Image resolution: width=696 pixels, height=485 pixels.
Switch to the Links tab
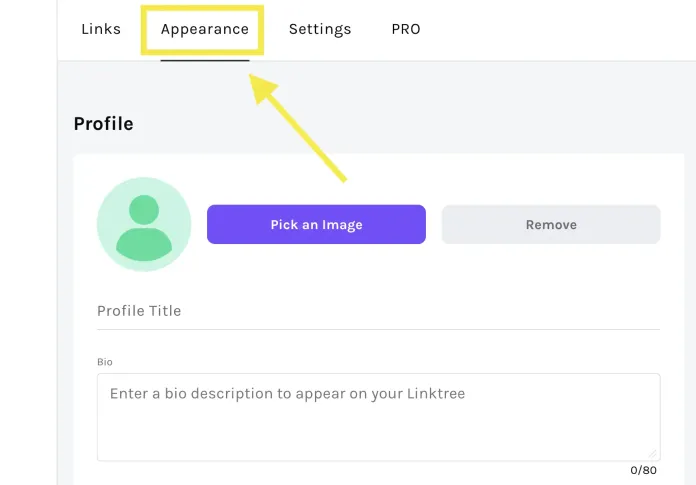point(101,29)
